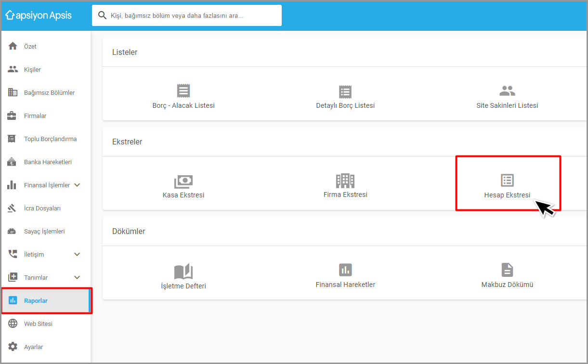Screen dimensions: 588x364
Task: Open Makbuz Dökümü label
Action: click(x=507, y=285)
